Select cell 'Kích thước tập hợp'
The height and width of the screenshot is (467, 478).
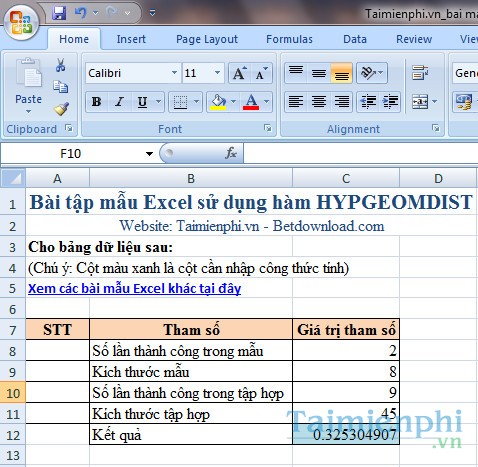tap(191, 414)
